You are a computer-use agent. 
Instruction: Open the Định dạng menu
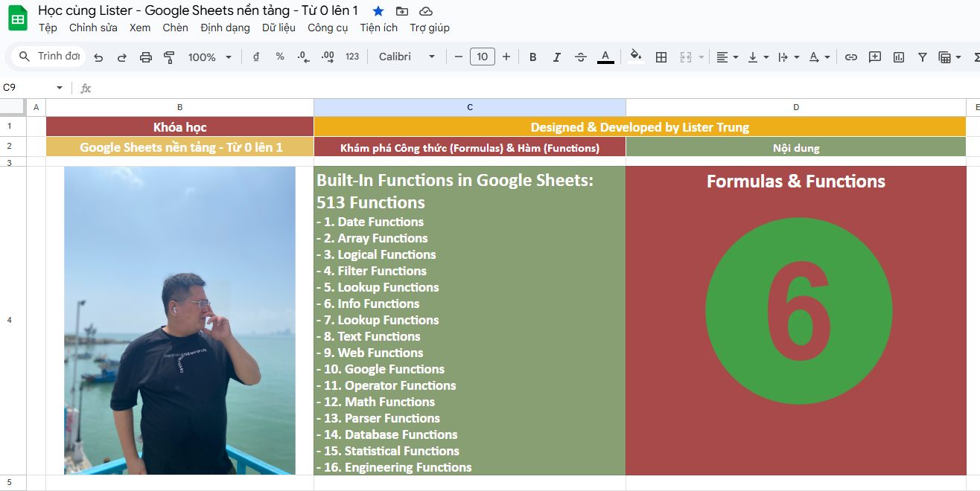click(225, 28)
